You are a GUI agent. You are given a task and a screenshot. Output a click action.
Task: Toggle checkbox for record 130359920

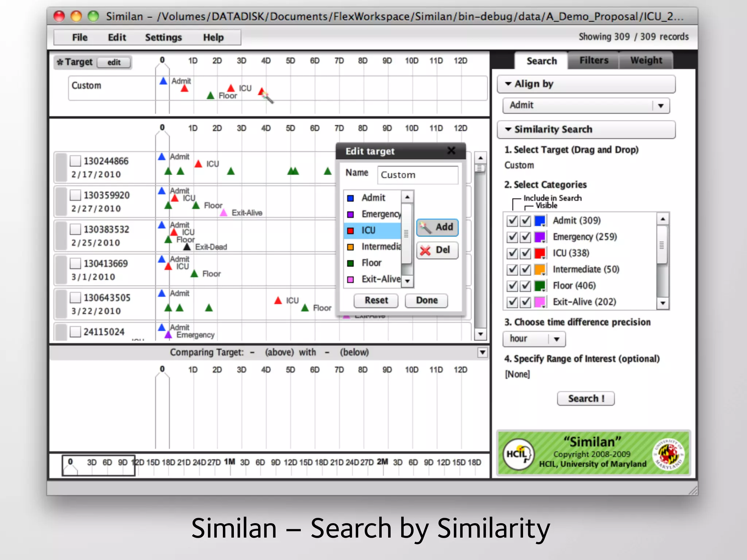point(75,195)
